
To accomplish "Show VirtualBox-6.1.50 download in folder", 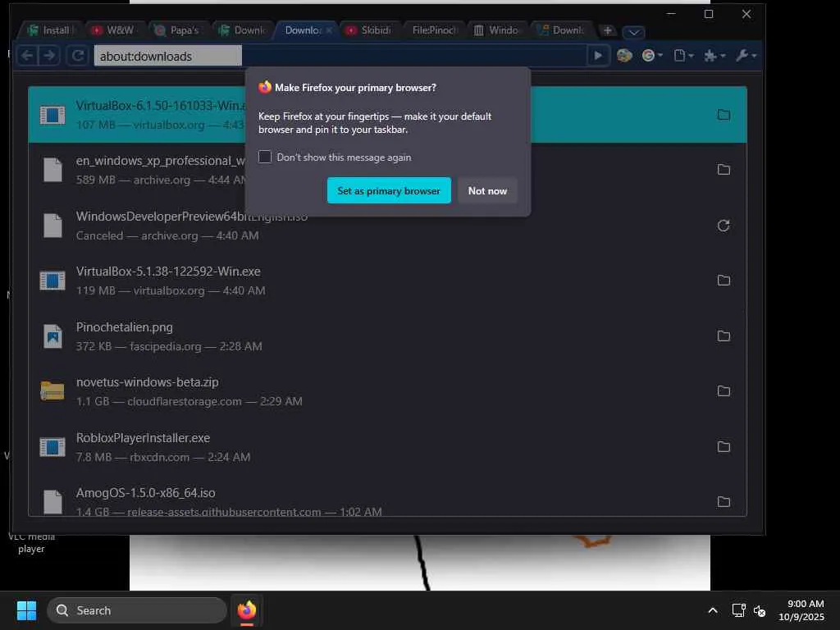I will (724, 115).
